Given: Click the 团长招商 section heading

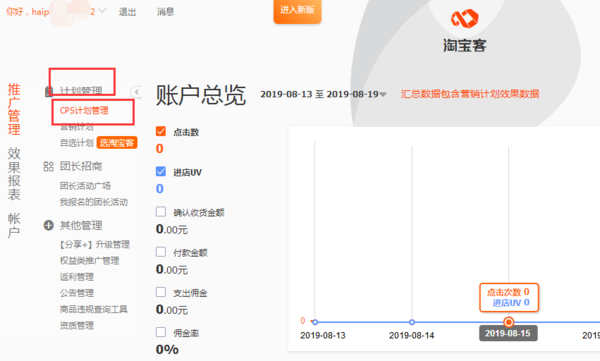Looking at the screenshot, I should [x=81, y=166].
